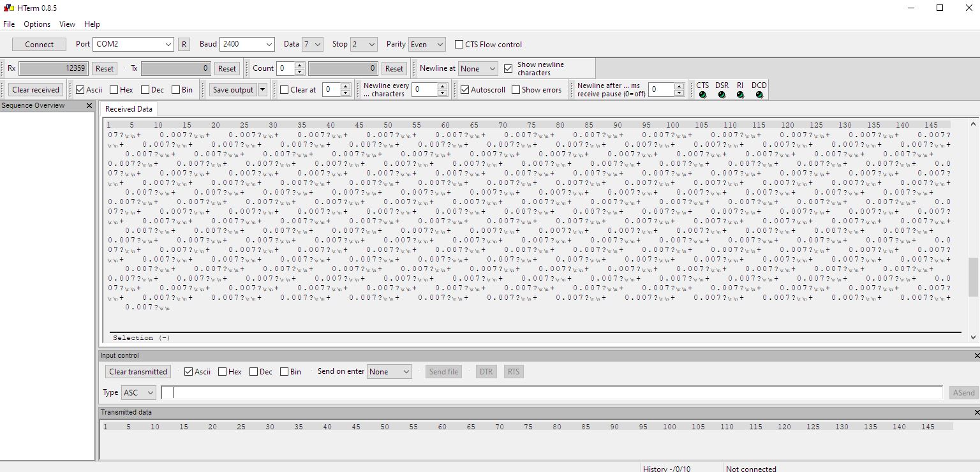This screenshot has height=472, width=980.
Task: Click the CTS status LED indicator
Action: tap(702, 94)
